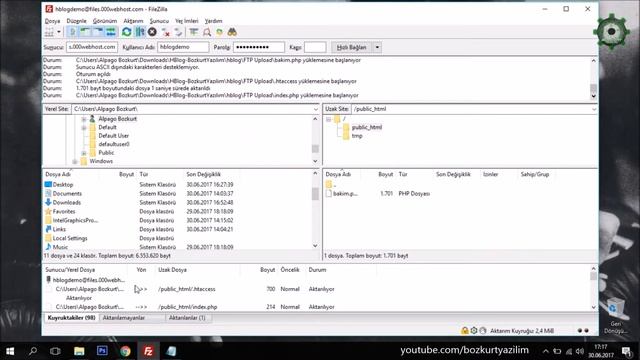This screenshot has width=640, height=360.
Task: Reconnect to the last server
Action: [178, 32]
